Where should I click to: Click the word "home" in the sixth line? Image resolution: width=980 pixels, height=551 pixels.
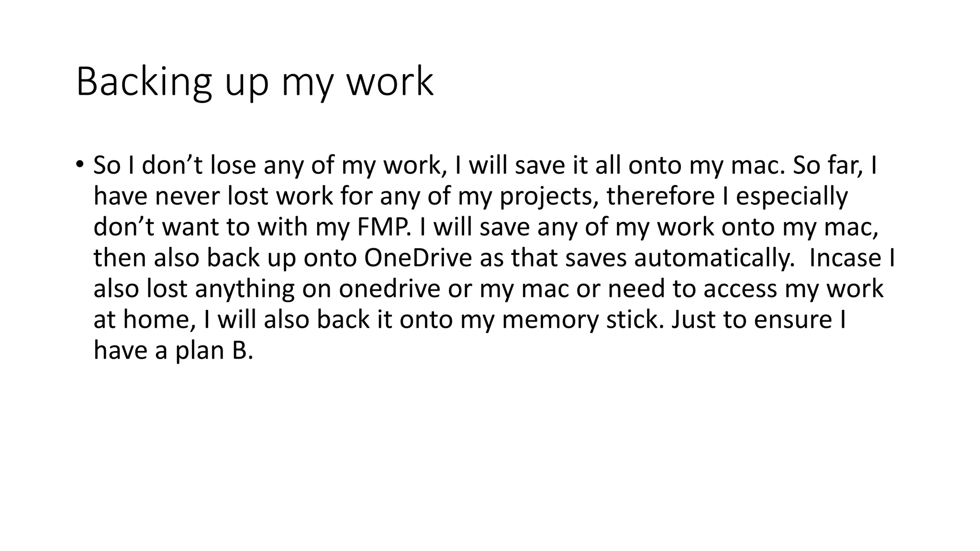click(156, 320)
